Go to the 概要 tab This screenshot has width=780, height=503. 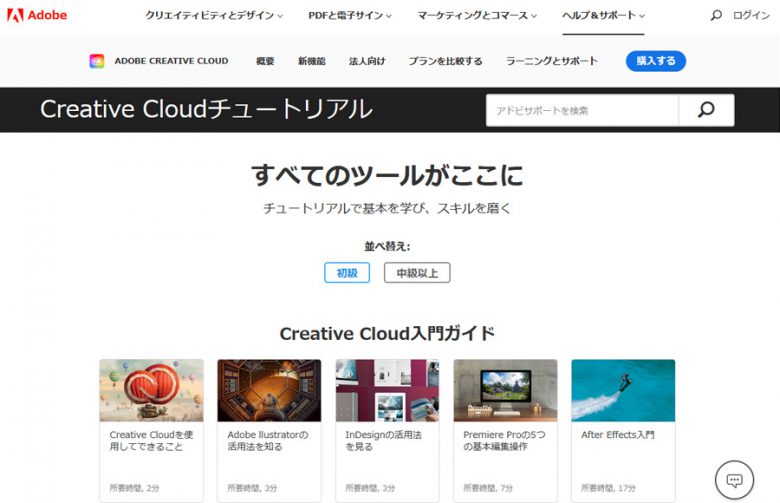coord(265,61)
